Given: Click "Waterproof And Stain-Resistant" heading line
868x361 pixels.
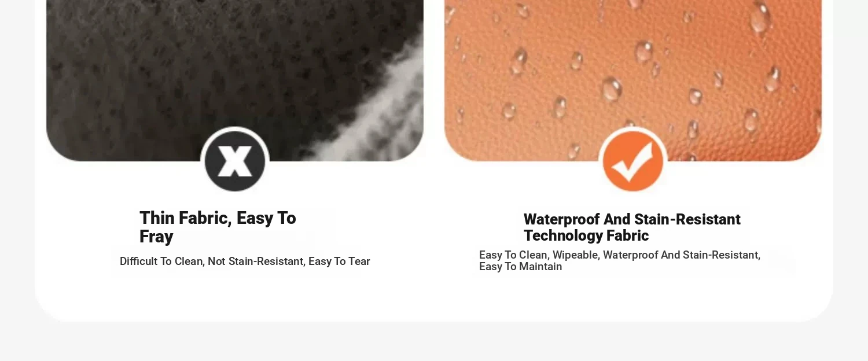Looking at the screenshot, I should [x=632, y=219].
